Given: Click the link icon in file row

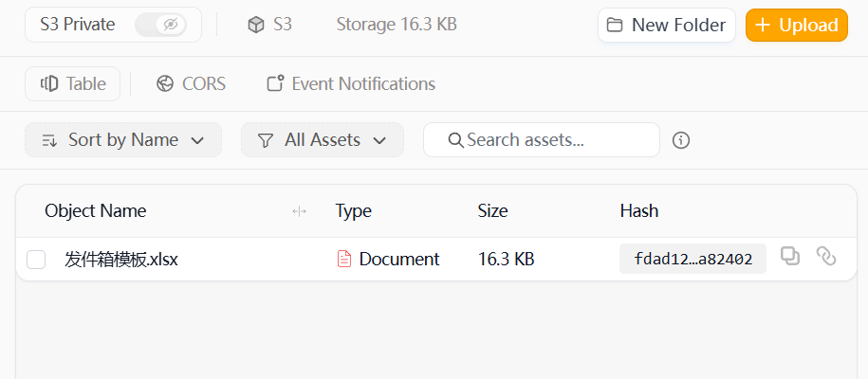Looking at the screenshot, I should pyautogui.click(x=826, y=256).
